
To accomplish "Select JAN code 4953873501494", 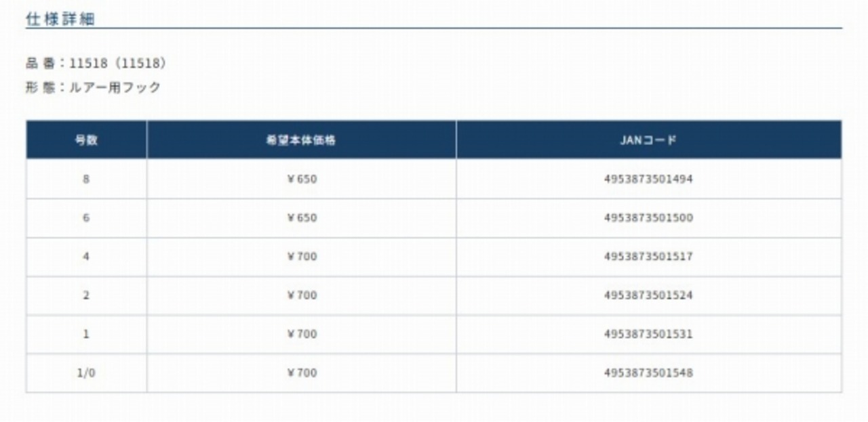I will 648,180.
